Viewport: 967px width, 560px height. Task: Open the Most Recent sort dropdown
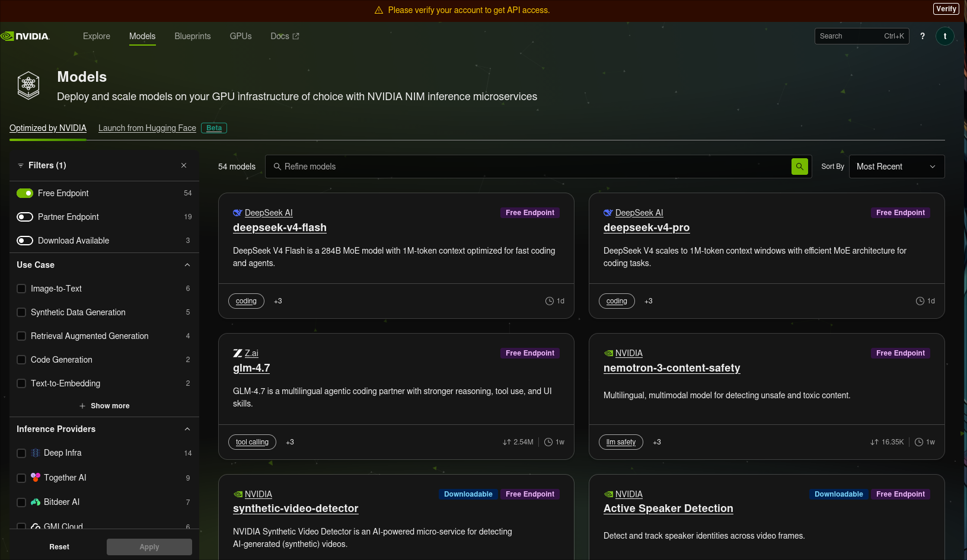[x=896, y=167]
